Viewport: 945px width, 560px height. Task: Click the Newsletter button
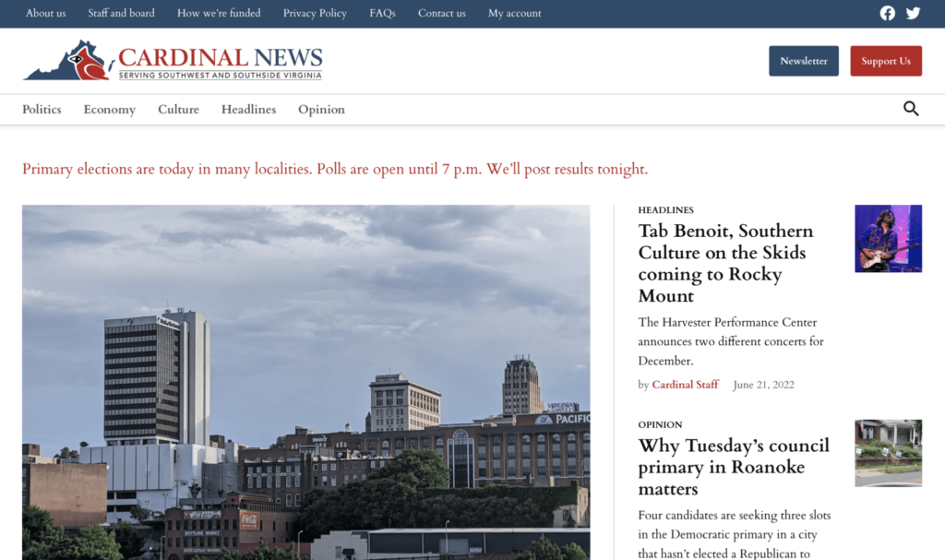(803, 60)
